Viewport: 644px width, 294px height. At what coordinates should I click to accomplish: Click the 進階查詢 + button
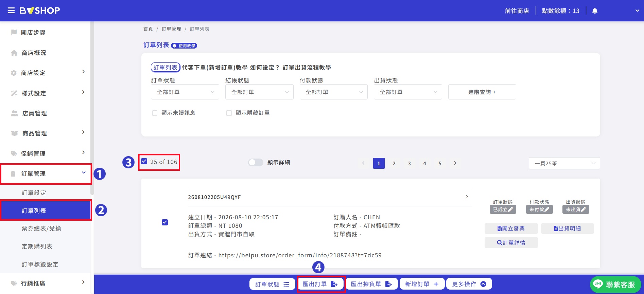[x=482, y=92]
